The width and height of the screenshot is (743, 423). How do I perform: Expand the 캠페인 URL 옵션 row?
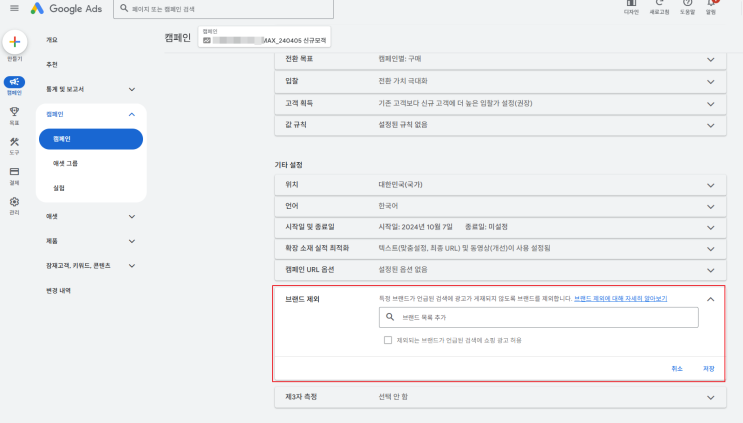(500, 270)
